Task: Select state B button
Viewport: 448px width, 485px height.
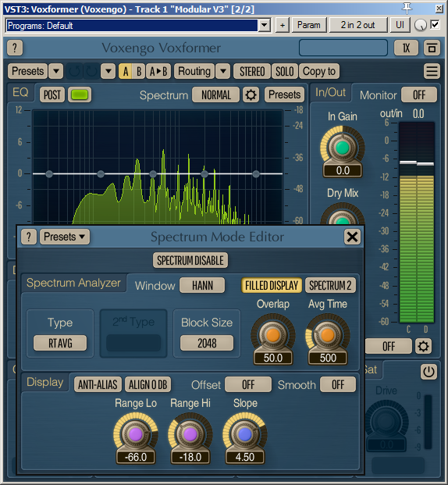Action: [139, 71]
